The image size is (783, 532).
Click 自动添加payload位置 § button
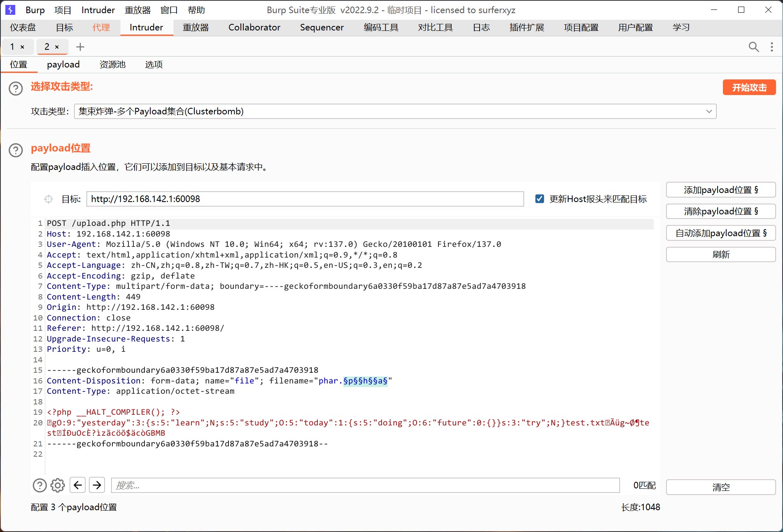(721, 233)
